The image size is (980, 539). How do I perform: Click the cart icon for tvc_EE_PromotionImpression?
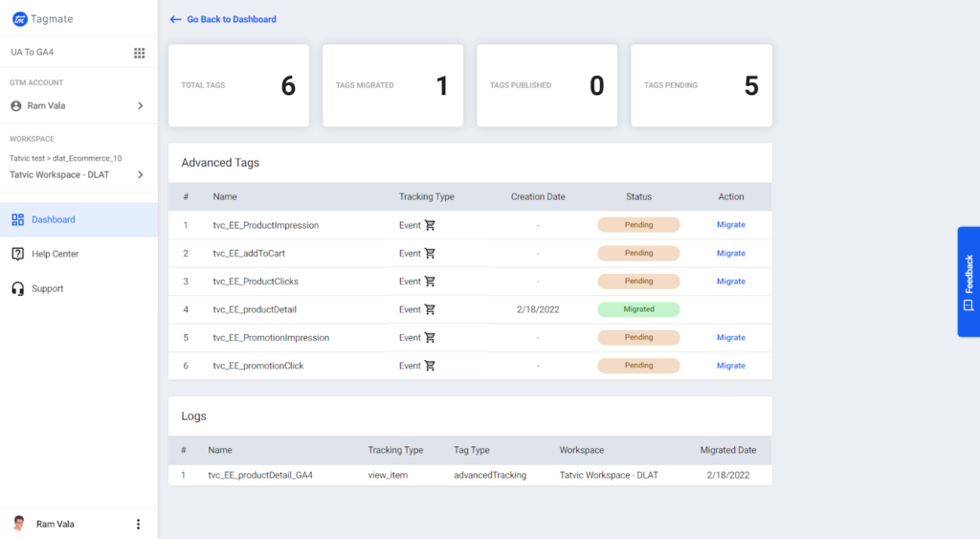point(430,338)
